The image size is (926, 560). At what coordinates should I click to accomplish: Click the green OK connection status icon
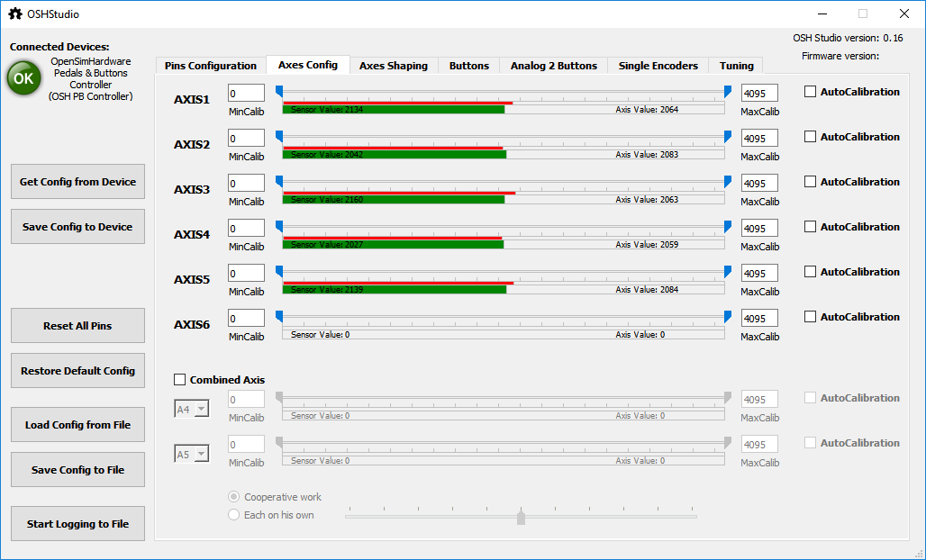[x=23, y=78]
